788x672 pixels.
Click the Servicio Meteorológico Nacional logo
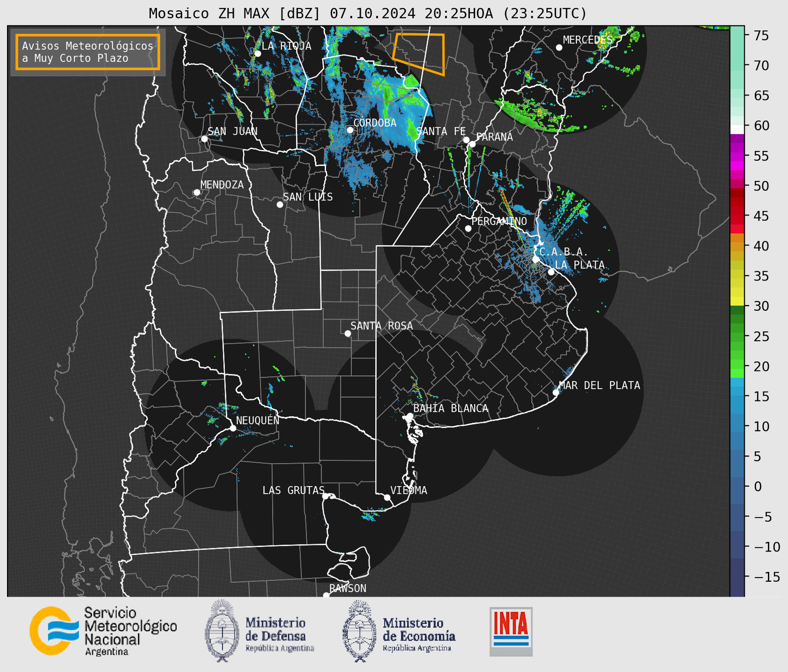pos(103,631)
